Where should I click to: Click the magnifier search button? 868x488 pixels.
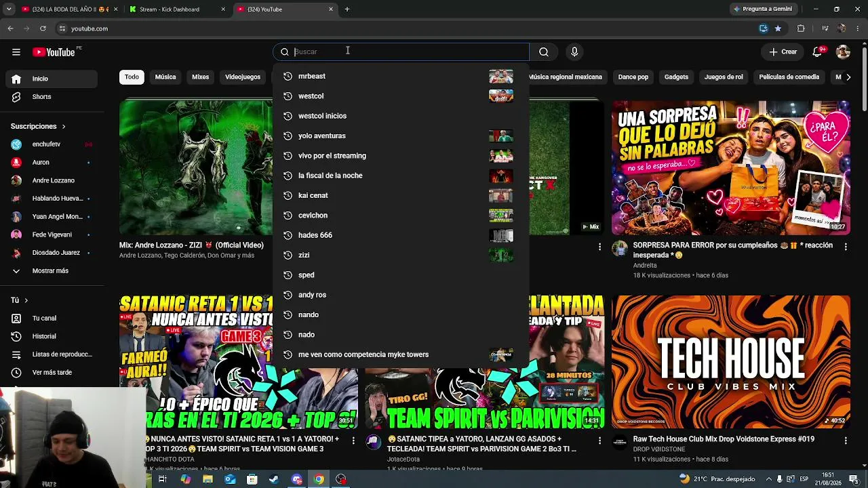544,52
